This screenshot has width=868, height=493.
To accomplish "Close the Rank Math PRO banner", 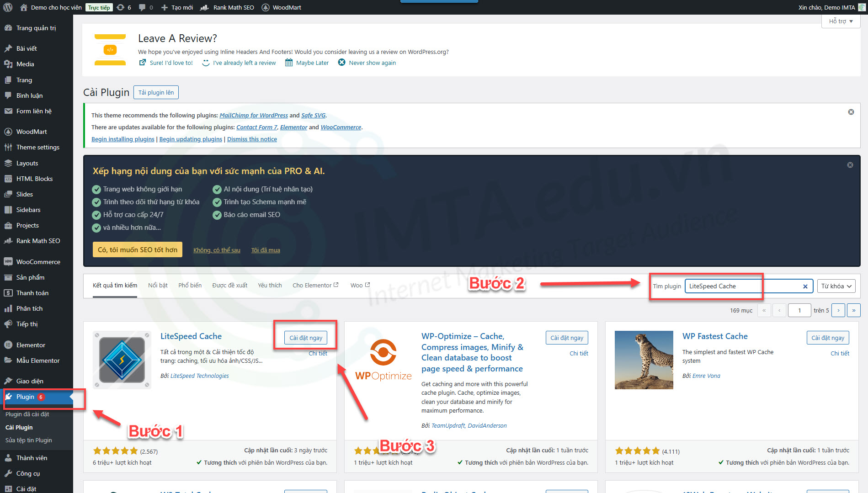I will (x=850, y=165).
